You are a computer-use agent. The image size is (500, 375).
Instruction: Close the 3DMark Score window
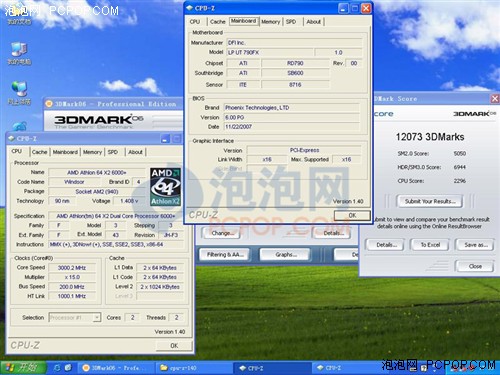495,99
